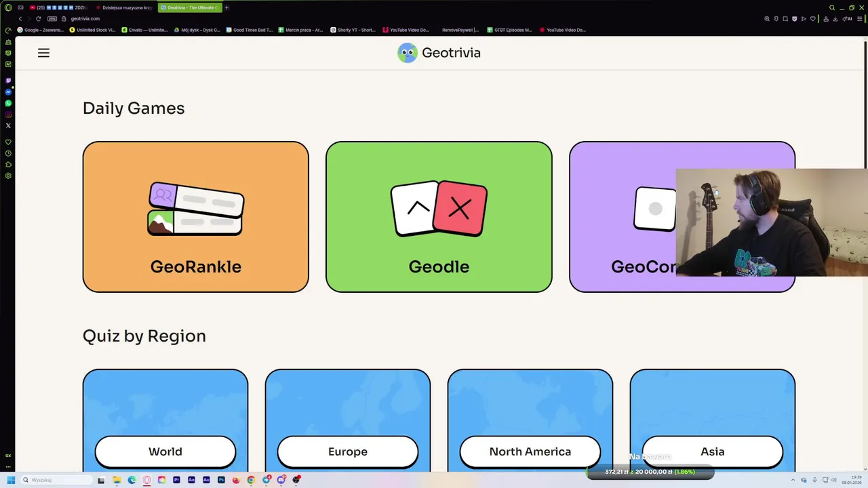Select the Geotrivia browser tab
Screen dimensions: 868x488
coord(190,7)
